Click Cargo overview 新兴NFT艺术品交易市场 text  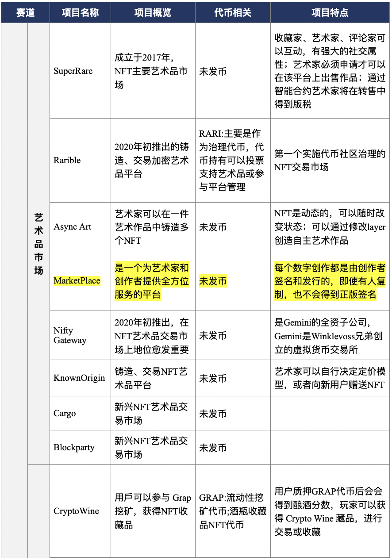pos(151,414)
